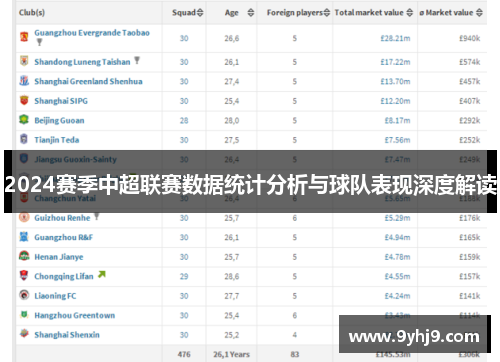Click the Guangzhou R&F club crest
This screenshot has width=500, height=362.
24,237
